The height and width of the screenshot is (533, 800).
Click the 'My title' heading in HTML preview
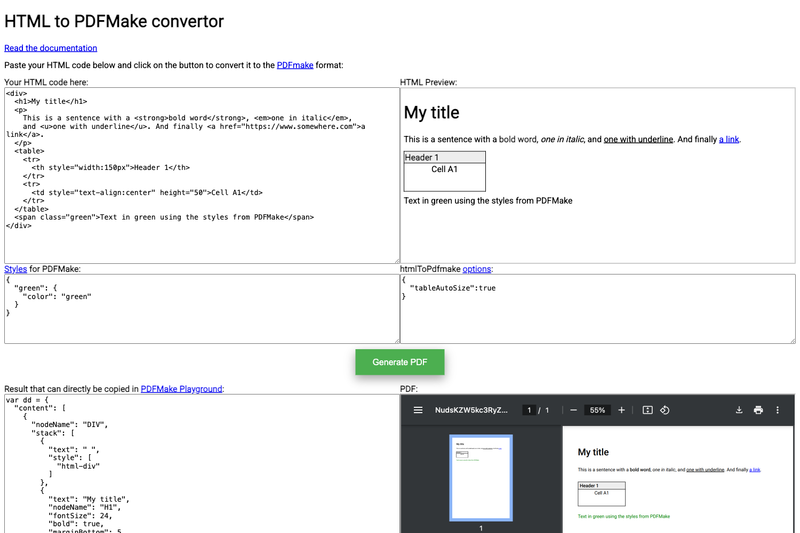coord(432,113)
